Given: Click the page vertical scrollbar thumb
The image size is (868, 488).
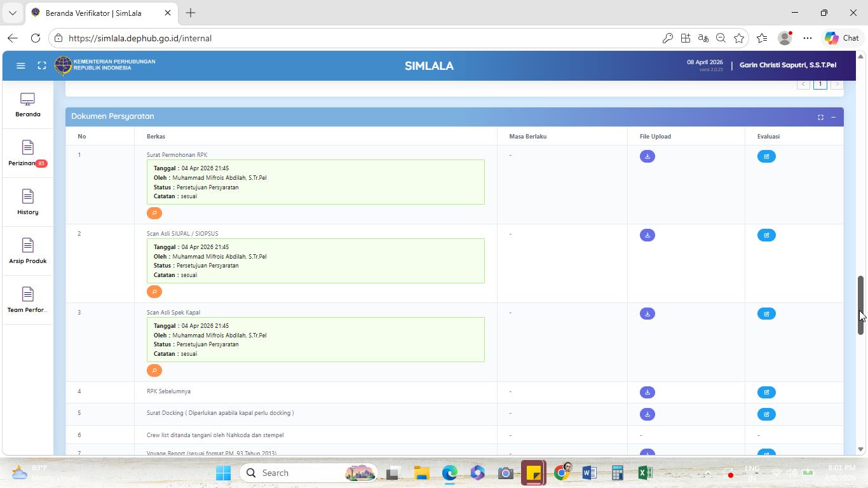Looking at the screenshot, I should tap(860, 305).
